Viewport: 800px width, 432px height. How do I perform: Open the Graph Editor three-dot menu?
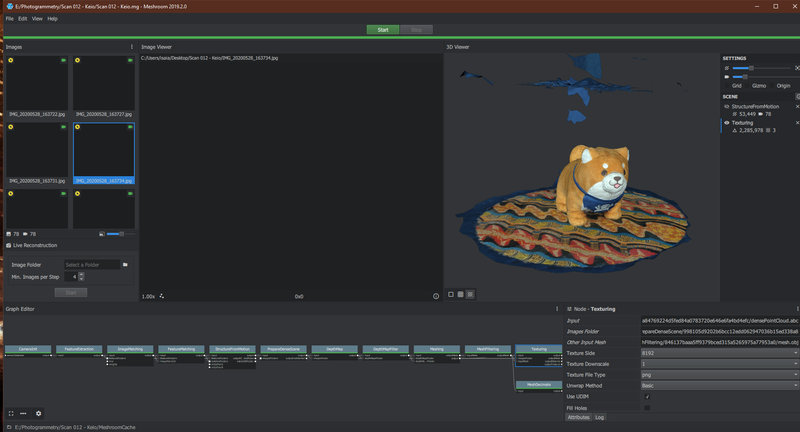click(x=556, y=309)
